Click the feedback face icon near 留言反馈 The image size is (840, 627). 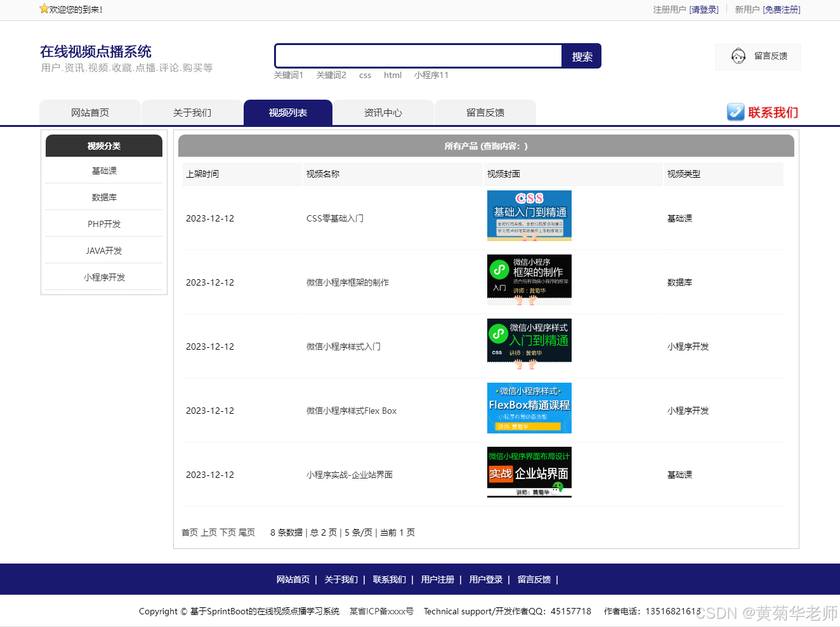pos(738,56)
